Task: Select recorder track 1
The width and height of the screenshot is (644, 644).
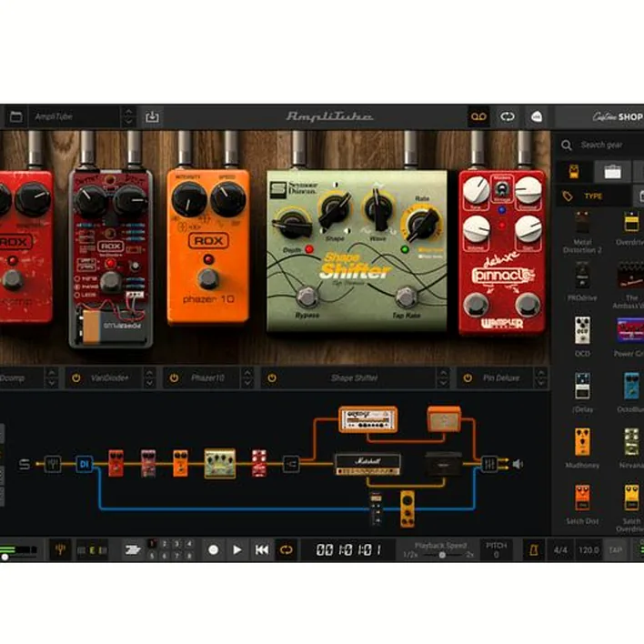Action: tap(152, 544)
